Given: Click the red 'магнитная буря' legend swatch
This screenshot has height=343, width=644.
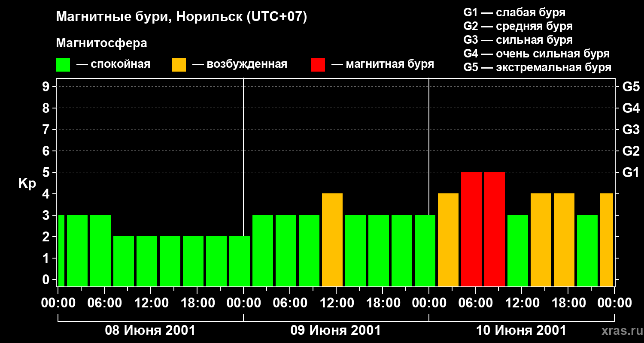Looking at the screenshot, I should click(x=318, y=65).
